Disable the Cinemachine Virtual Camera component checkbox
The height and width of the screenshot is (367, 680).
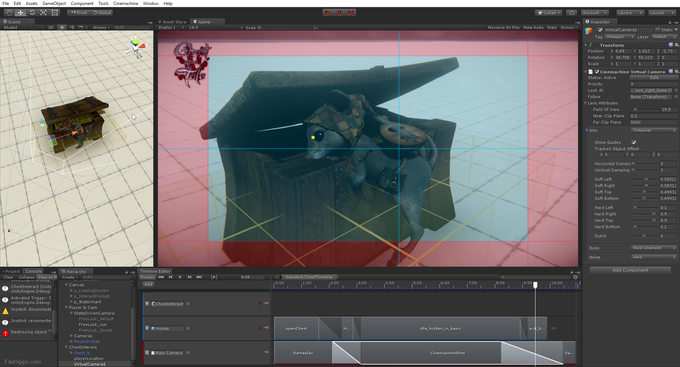click(x=597, y=72)
